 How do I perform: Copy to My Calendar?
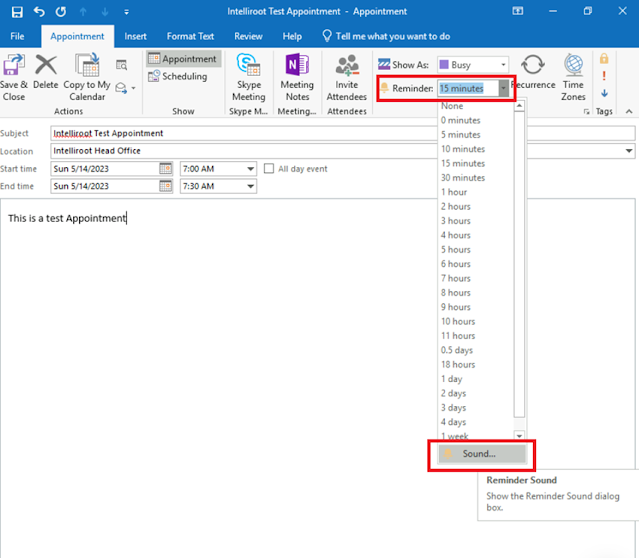pos(87,77)
